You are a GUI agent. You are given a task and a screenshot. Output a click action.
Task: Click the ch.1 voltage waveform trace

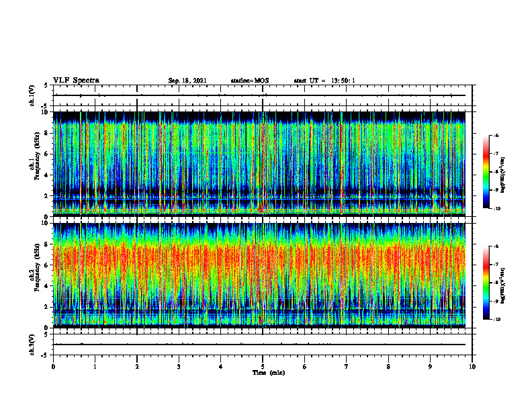[259, 95]
